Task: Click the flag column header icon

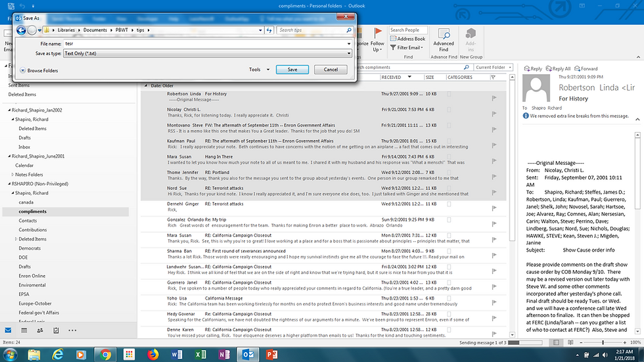Action: tap(494, 77)
